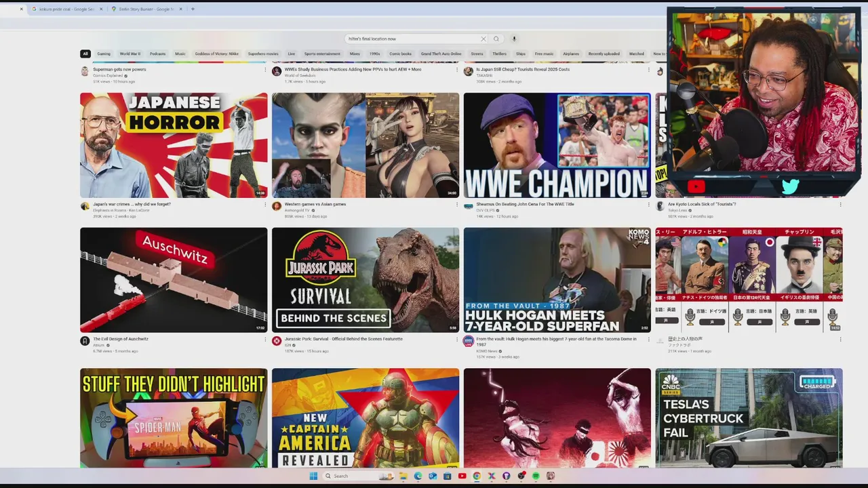Image resolution: width=868 pixels, height=488 pixels.
Task: Select the Watched filter chip
Action: tap(637, 54)
